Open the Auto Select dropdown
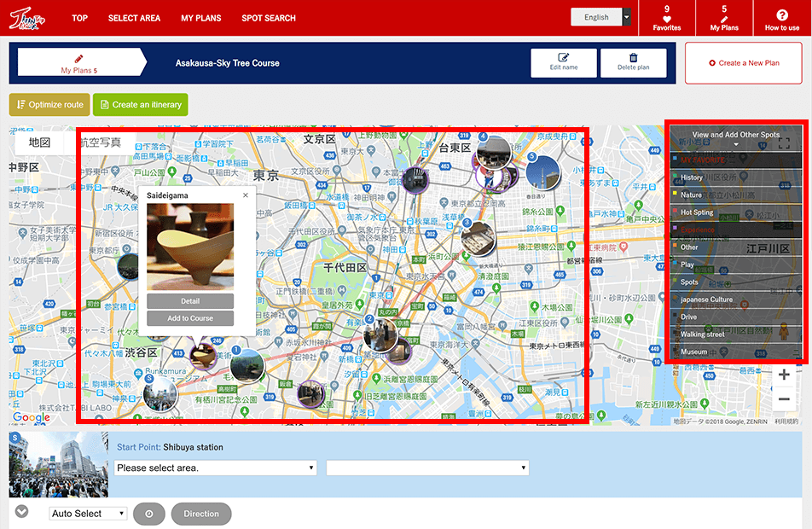The image size is (812, 529). [88, 514]
